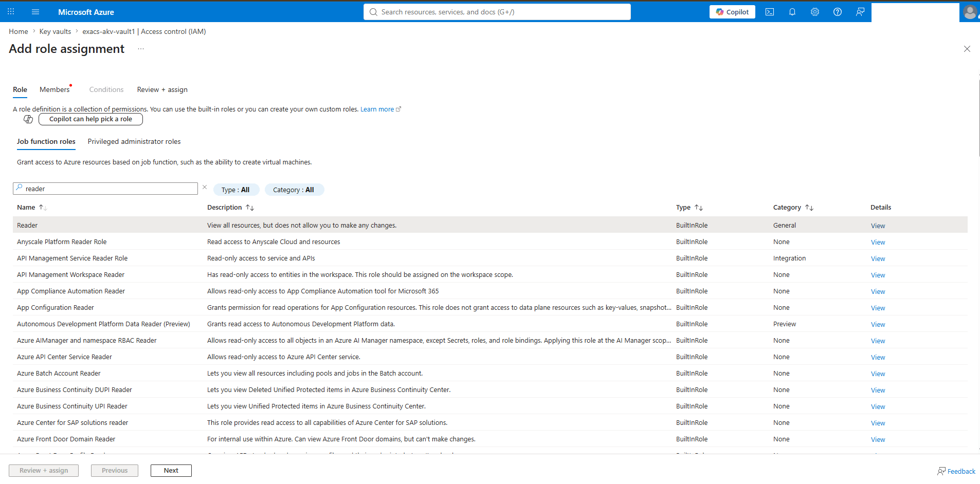Select Azure Front Door Domain Reader
Image resolution: width=980 pixels, height=484 pixels.
click(x=490, y=439)
